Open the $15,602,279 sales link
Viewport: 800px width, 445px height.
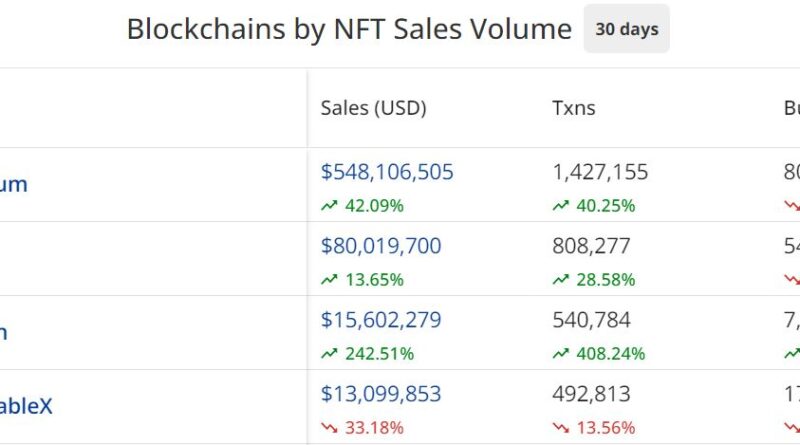[x=381, y=320]
